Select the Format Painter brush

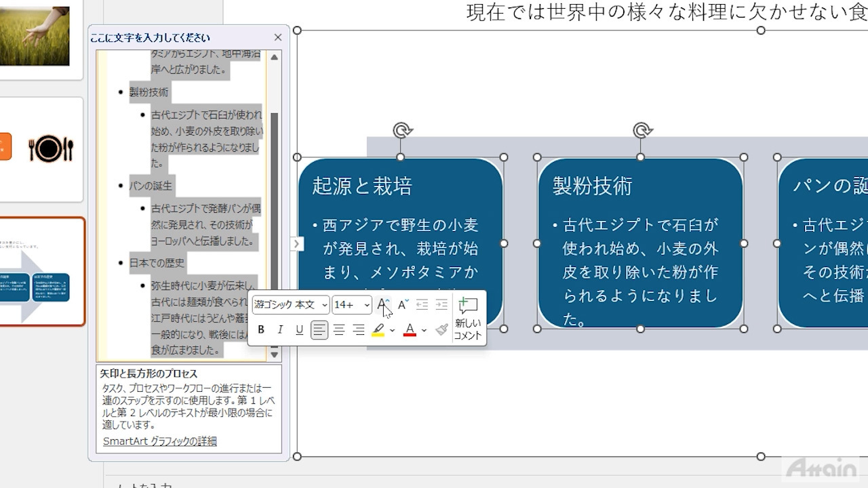441,330
